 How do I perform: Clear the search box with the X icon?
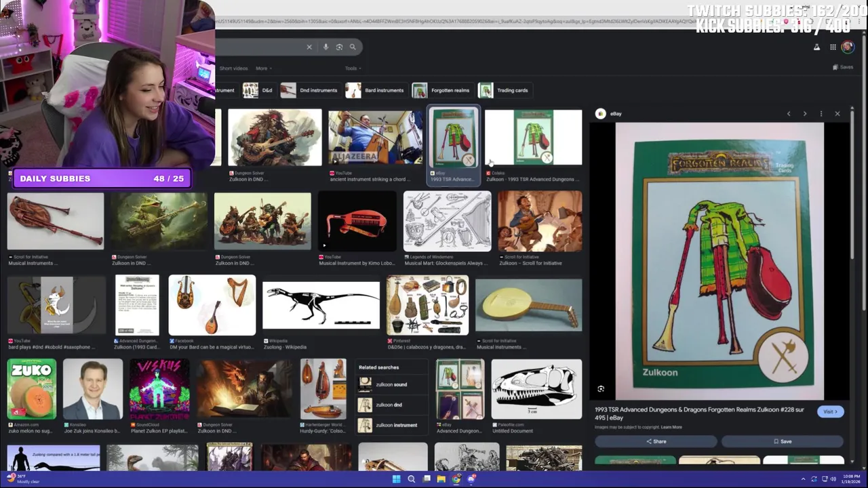pyautogui.click(x=309, y=47)
